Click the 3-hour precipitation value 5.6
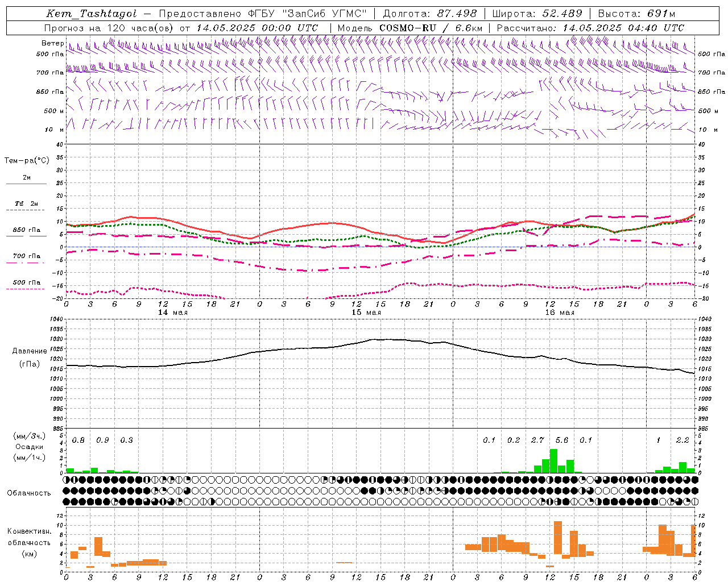 [562, 440]
